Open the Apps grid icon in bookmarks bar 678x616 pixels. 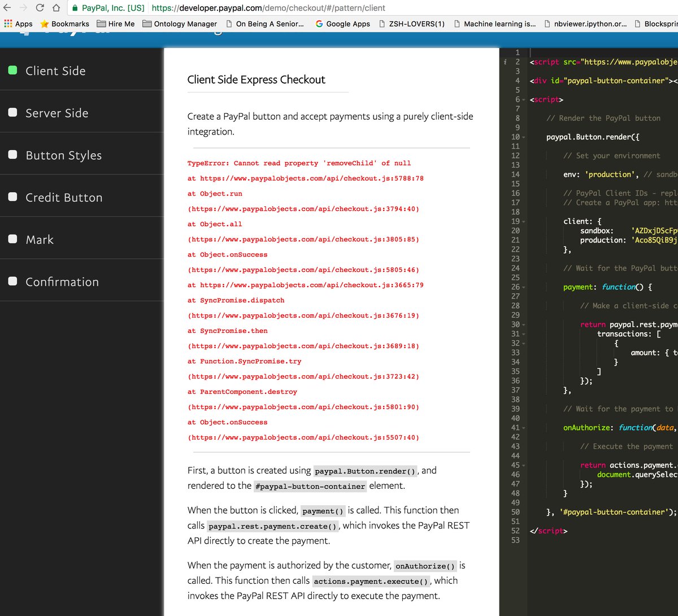tap(8, 24)
